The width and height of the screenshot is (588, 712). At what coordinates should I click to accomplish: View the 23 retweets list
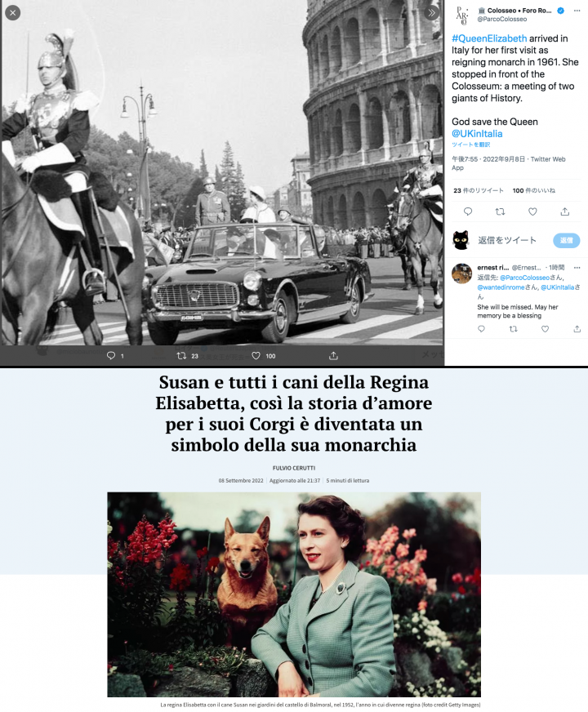tap(479, 191)
